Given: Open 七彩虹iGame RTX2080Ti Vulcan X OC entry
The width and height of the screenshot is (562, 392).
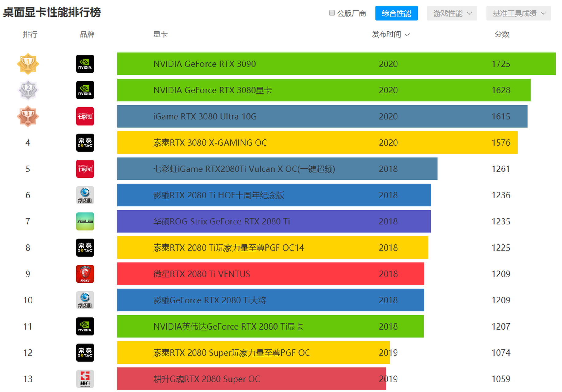Looking at the screenshot, I should click(x=277, y=169).
